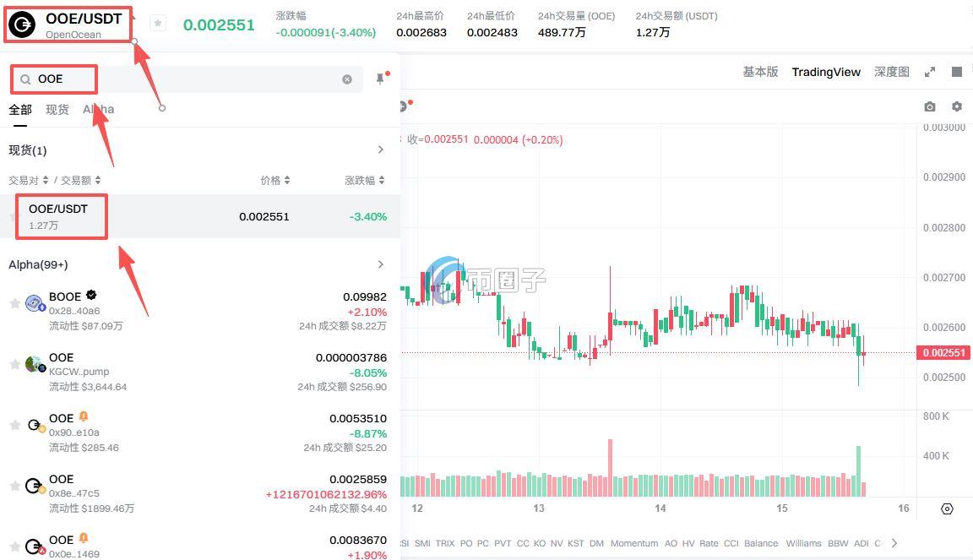The image size is (973, 560).
Task: Clear the OOE search text
Action: pyautogui.click(x=347, y=79)
